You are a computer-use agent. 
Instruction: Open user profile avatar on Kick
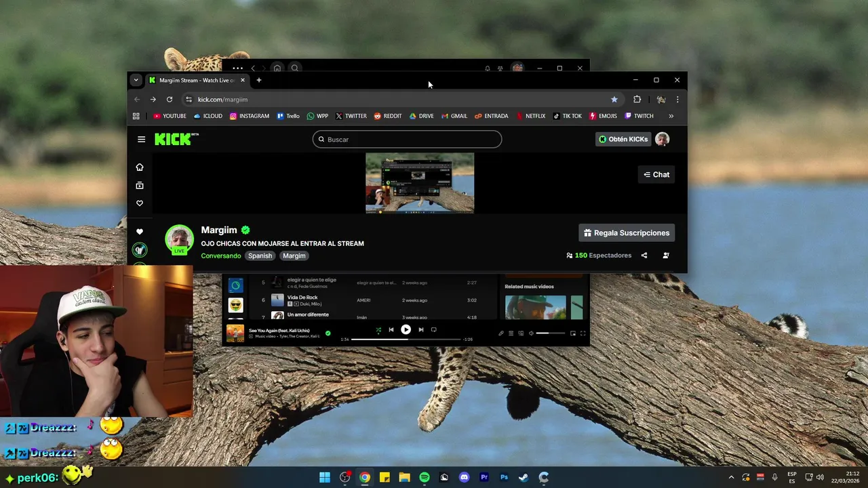pos(663,139)
